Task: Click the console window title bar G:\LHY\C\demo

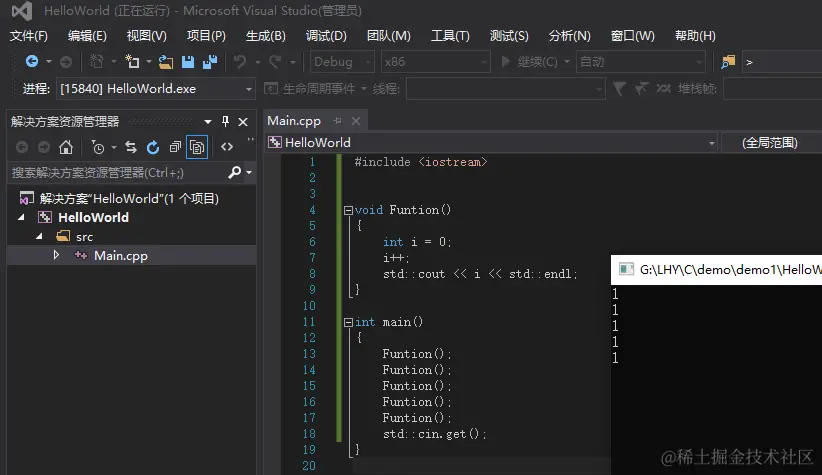Action: click(716, 269)
